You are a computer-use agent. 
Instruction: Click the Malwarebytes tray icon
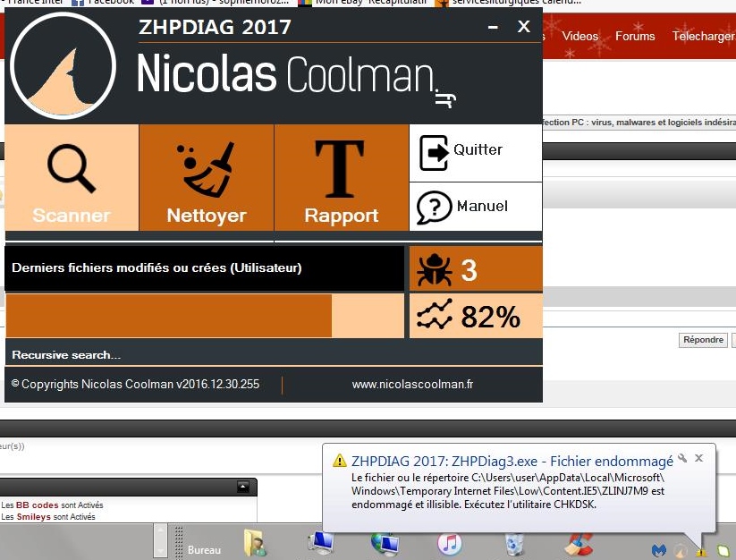[x=658, y=550]
